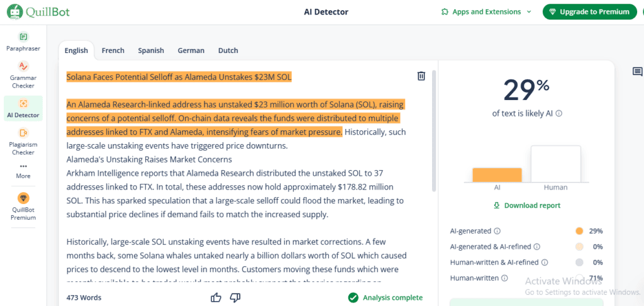Click the 'Analysis complete' status
Screen dimensions: 644x306
tap(386, 297)
